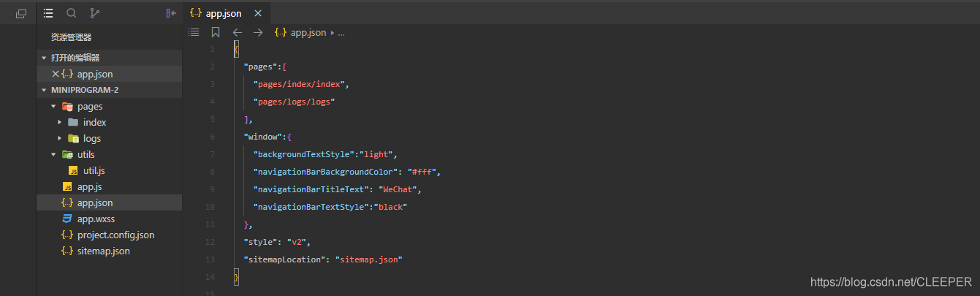This screenshot has height=296, width=980.
Task: Click the breadcrumb ellipsis after app.json
Action: click(341, 33)
